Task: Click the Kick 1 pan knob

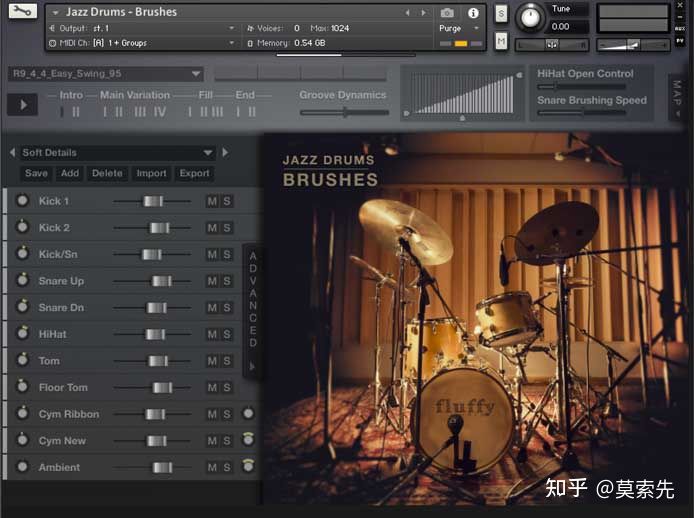Action: 22,200
